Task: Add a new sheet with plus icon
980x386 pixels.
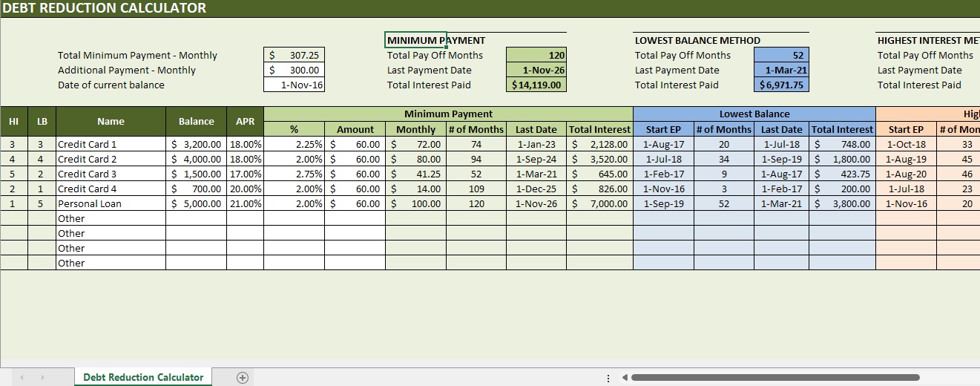Action: (242, 377)
